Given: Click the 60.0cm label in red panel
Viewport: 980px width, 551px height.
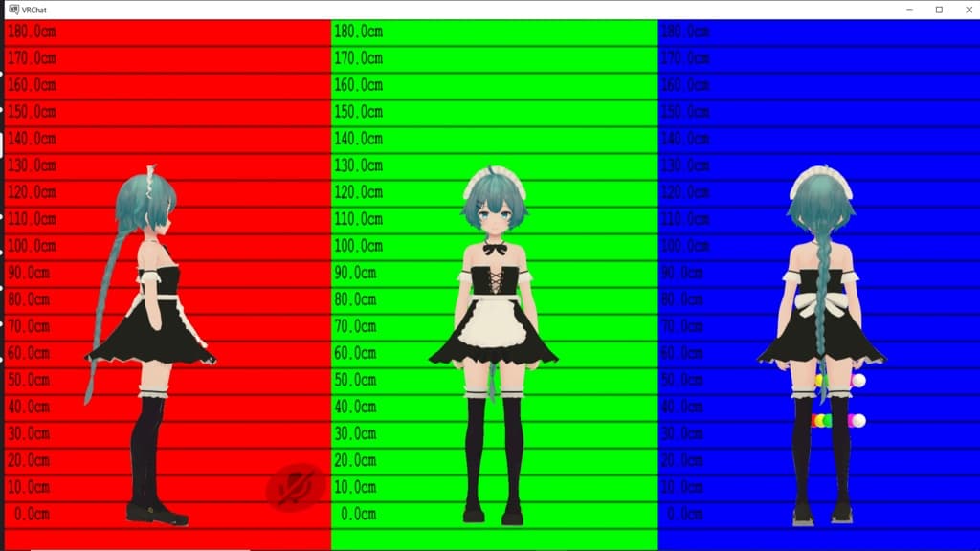Looking at the screenshot, I should (29, 354).
